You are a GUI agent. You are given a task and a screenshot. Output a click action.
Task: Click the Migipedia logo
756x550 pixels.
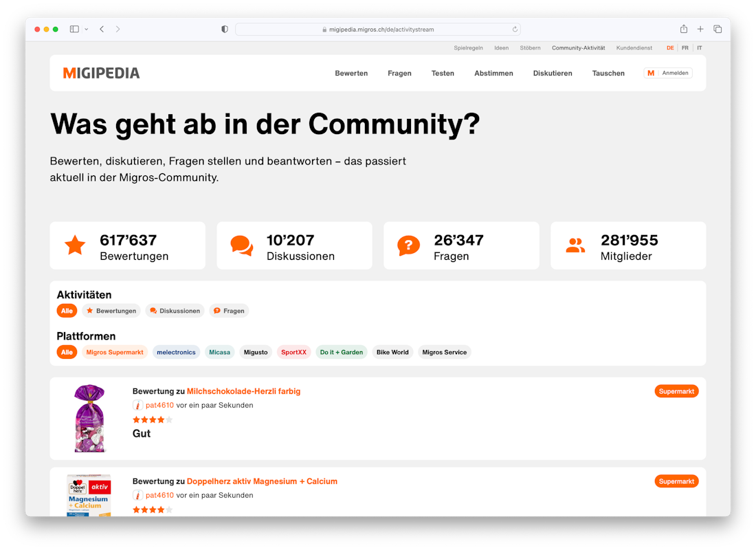click(x=101, y=73)
